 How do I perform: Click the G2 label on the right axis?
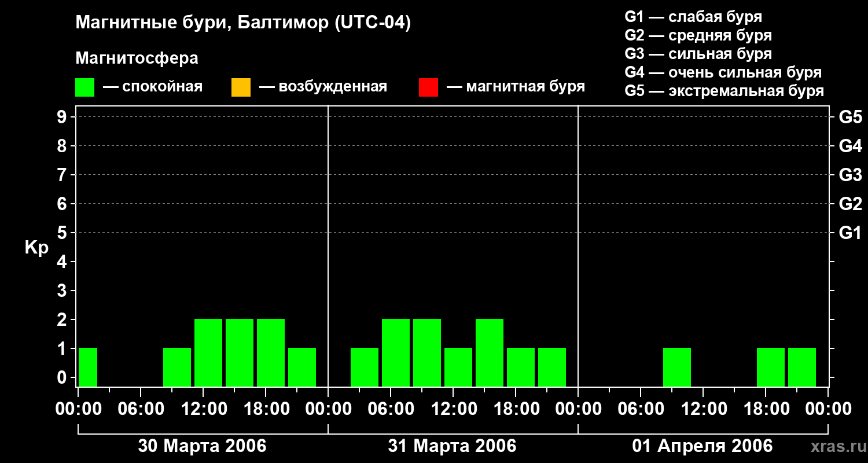[x=851, y=204]
